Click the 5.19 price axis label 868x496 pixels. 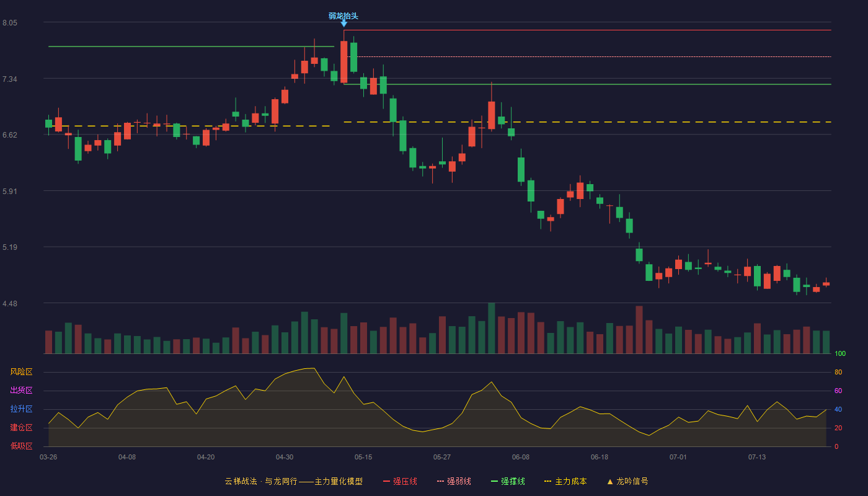10,247
